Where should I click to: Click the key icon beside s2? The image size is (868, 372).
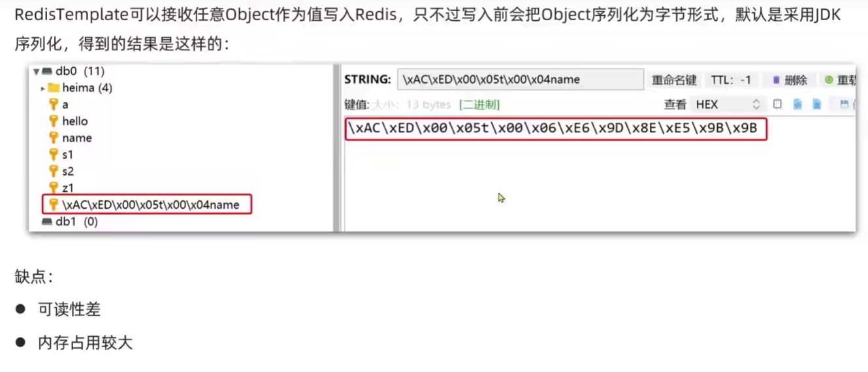point(54,171)
